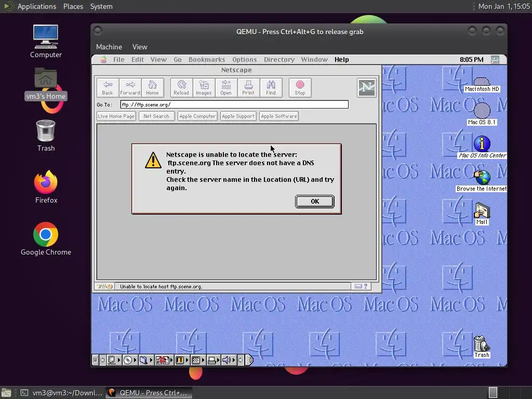Open the Edit menu in Netscape
Image resolution: width=532 pixels, height=399 pixels.
tap(138, 60)
